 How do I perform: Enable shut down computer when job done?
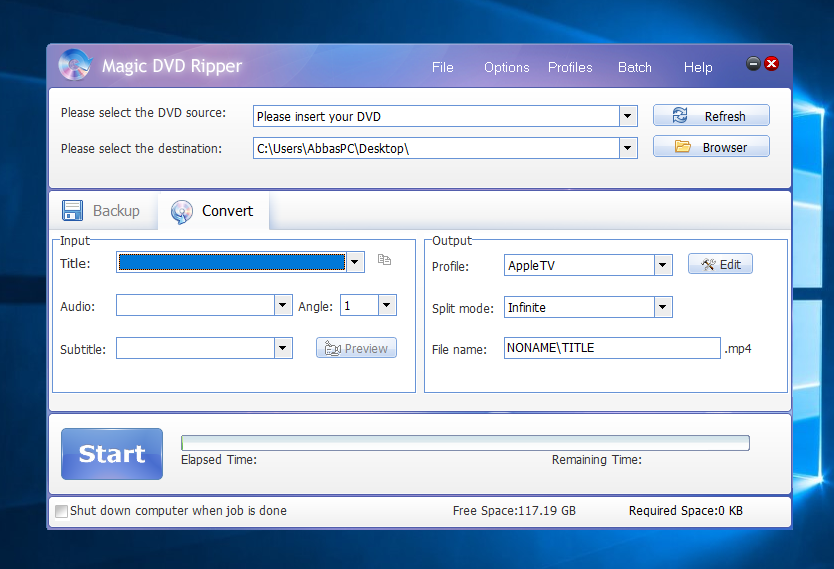click(x=62, y=511)
